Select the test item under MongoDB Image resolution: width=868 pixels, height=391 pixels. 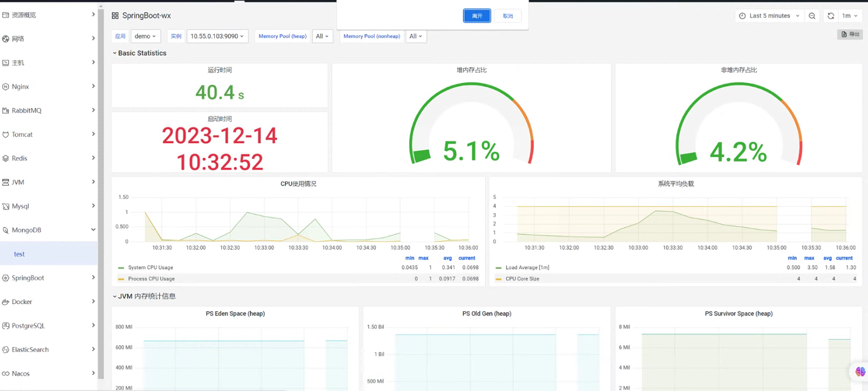click(49, 254)
